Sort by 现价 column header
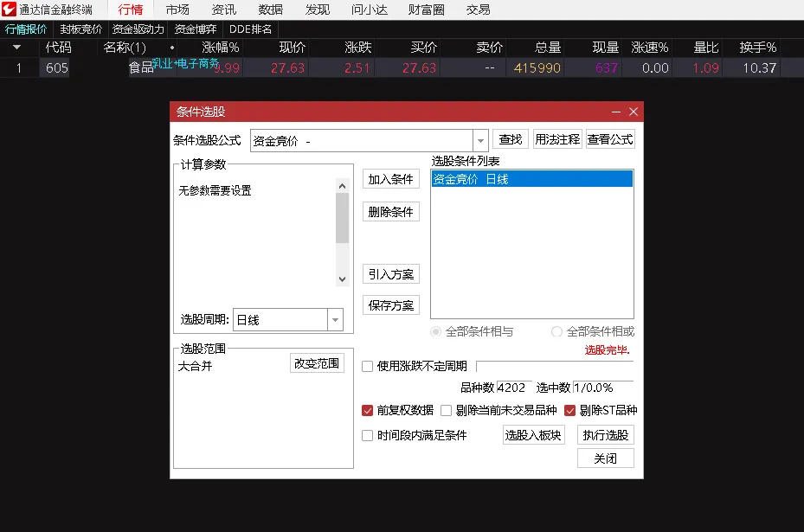The height and width of the screenshot is (532, 804). [x=292, y=48]
